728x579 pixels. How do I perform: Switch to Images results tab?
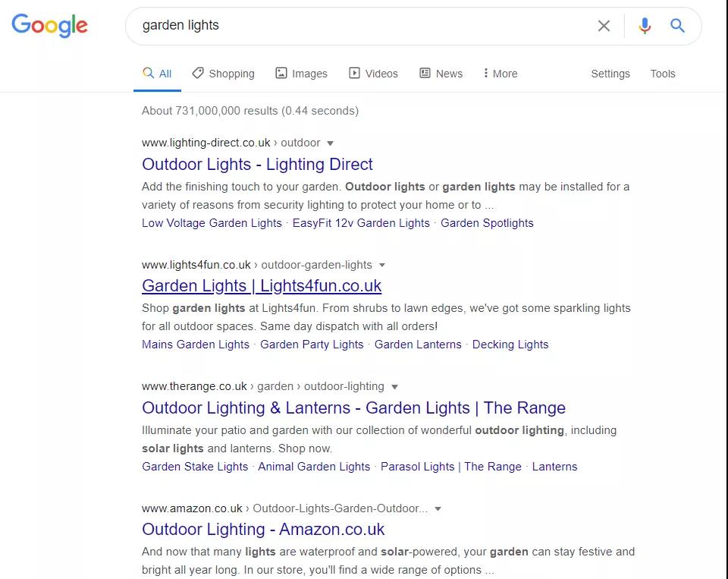click(301, 74)
